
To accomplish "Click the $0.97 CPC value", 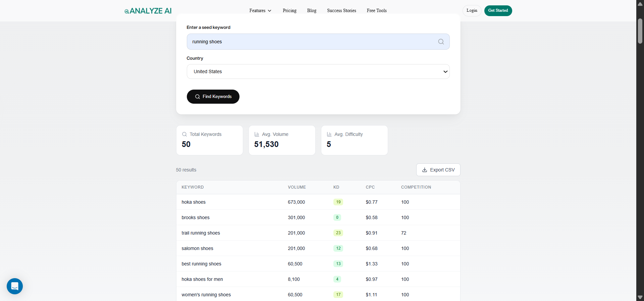I will tap(371, 279).
